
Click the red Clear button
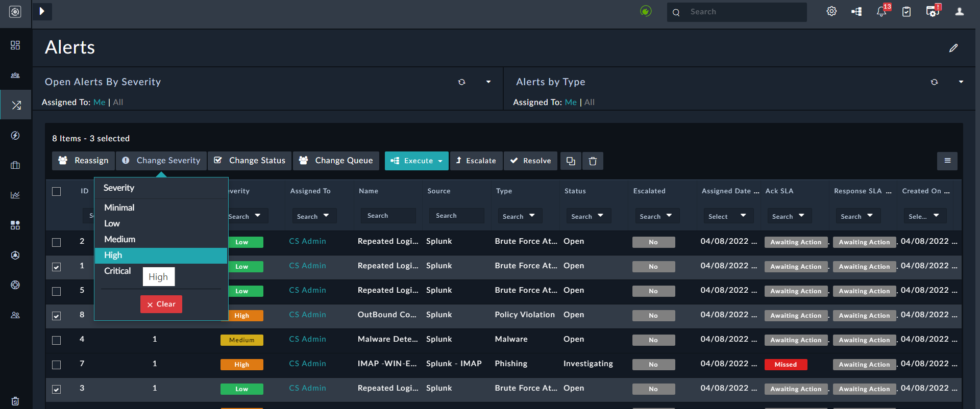click(x=161, y=304)
